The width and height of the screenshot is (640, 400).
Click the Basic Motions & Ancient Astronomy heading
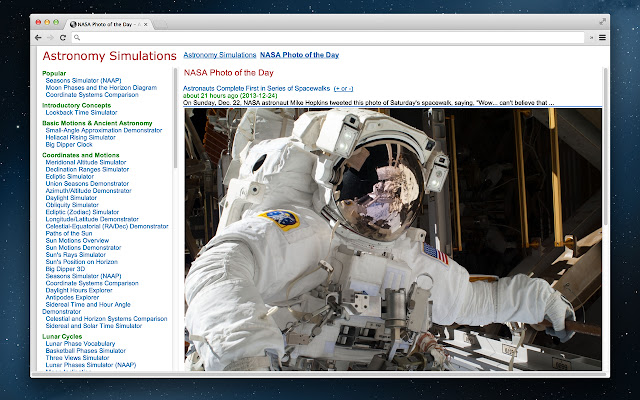click(x=97, y=123)
